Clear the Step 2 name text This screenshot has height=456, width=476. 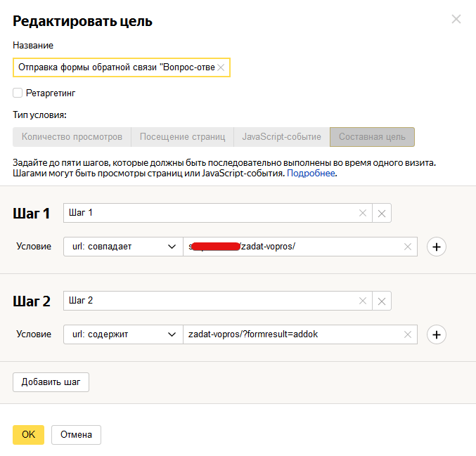coord(363,301)
